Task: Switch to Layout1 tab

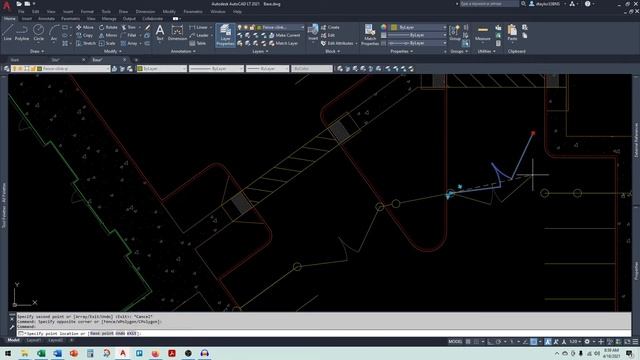Action: click(x=33, y=340)
